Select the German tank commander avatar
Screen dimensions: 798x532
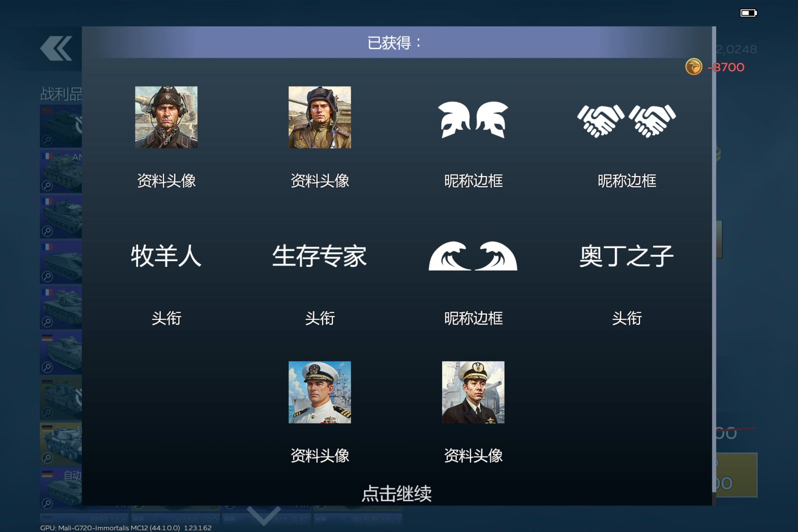point(166,117)
